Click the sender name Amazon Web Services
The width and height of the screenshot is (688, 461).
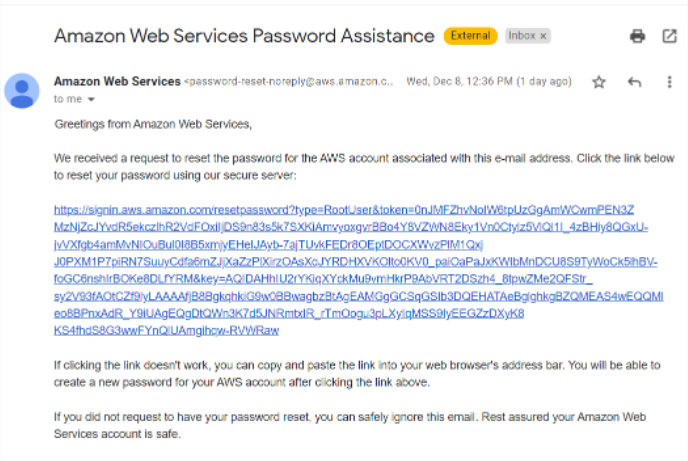[116, 81]
